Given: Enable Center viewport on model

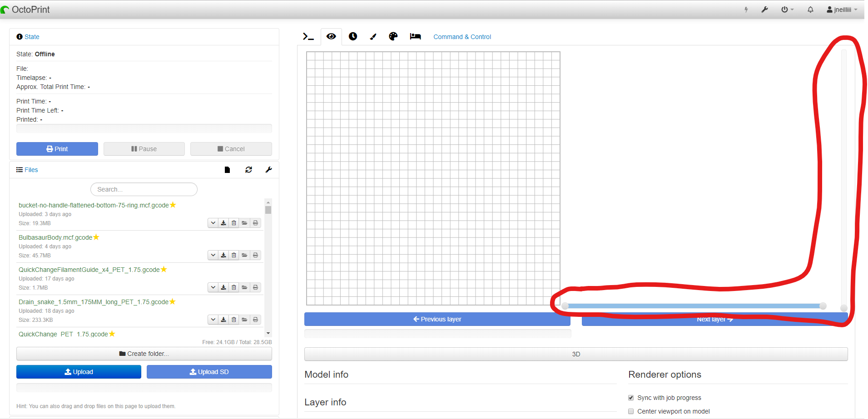Looking at the screenshot, I should click(x=631, y=411).
